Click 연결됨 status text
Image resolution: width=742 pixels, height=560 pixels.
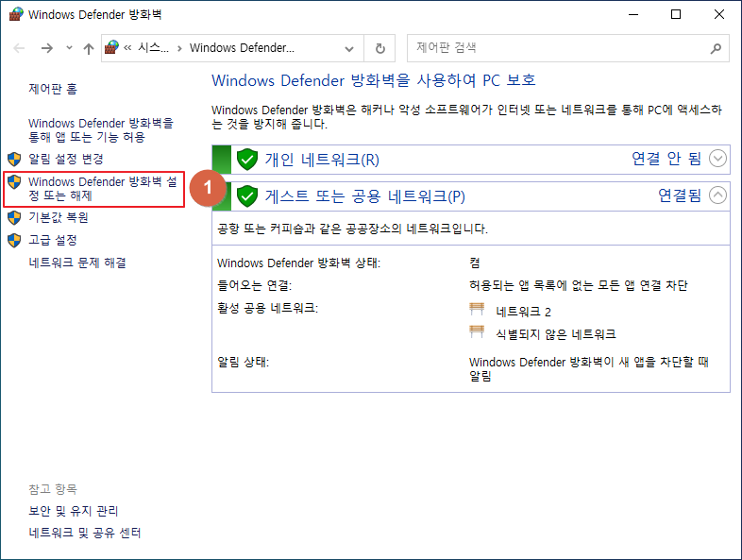pos(680,195)
